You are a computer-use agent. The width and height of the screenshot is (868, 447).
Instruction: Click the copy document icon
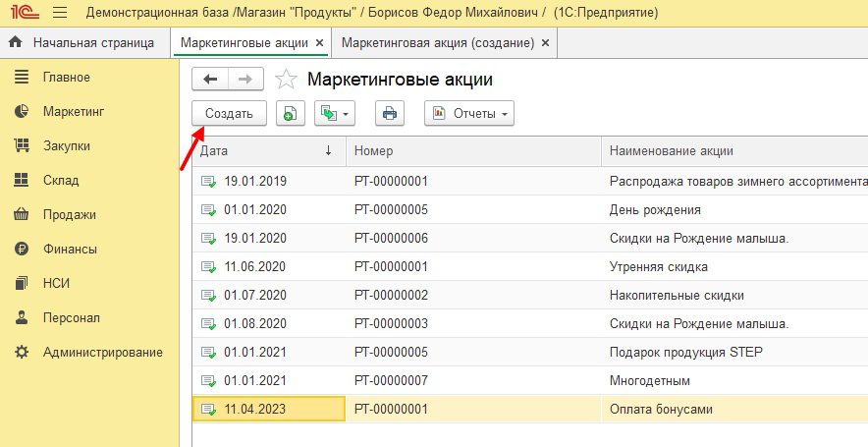[x=290, y=114]
